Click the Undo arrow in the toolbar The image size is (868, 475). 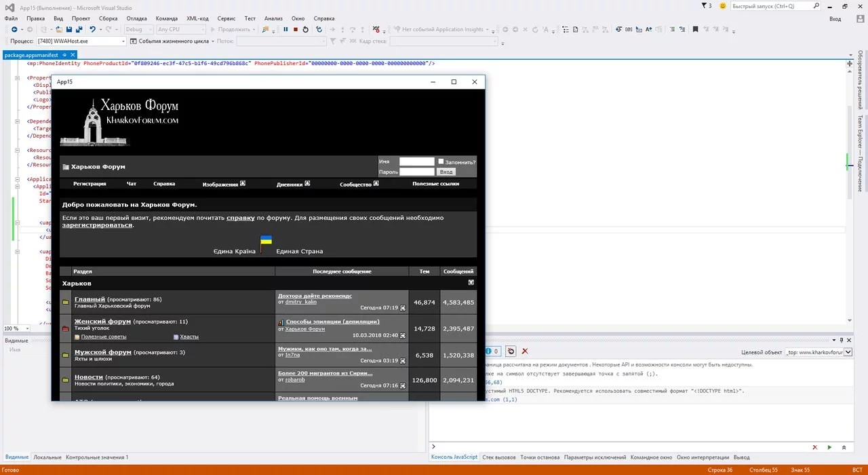pyautogui.click(x=93, y=29)
